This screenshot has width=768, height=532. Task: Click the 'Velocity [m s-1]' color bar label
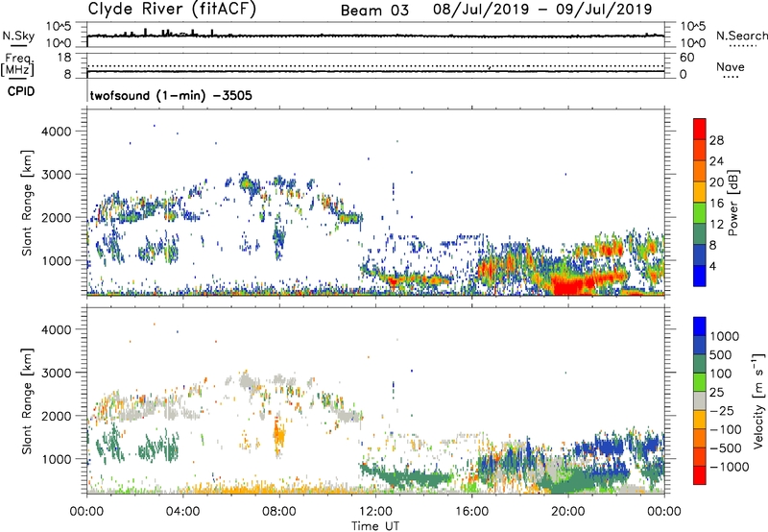tap(758, 400)
